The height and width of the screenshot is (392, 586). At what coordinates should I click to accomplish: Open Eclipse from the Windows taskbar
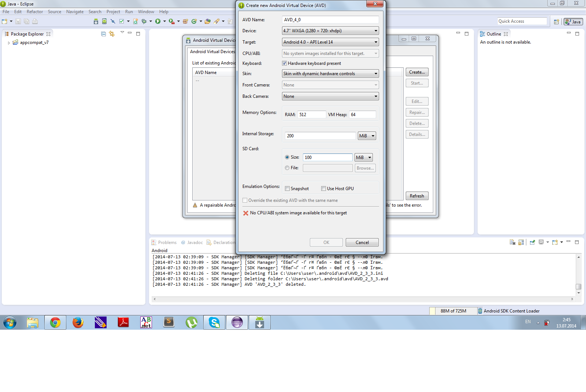(x=237, y=322)
